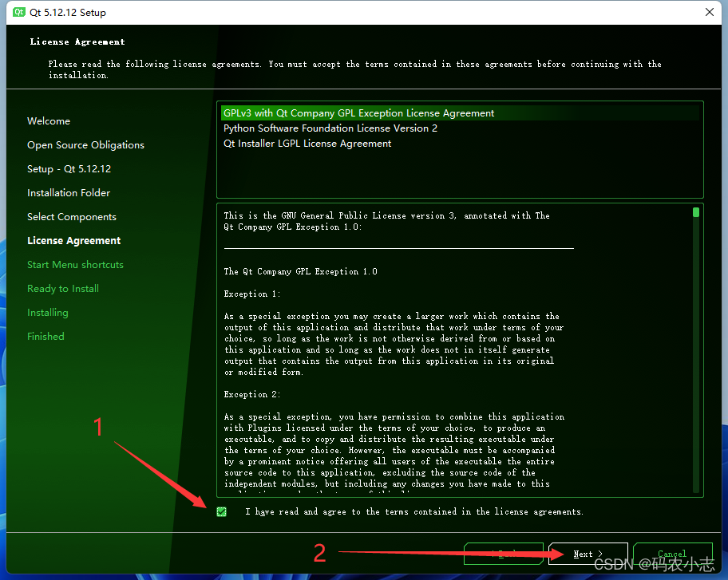728x580 pixels.
Task: Select the Installation Folder step
Action: pyautogui.click(x=69, y=192)
